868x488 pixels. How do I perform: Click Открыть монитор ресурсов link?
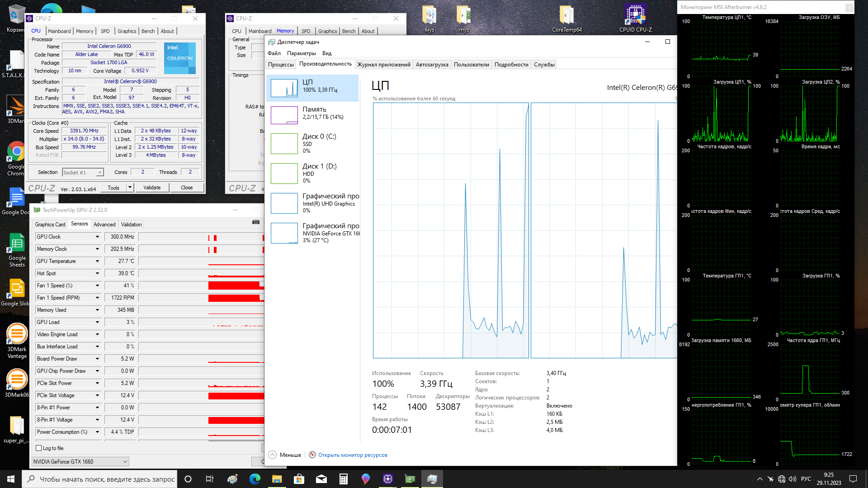[x=353, y=455]
